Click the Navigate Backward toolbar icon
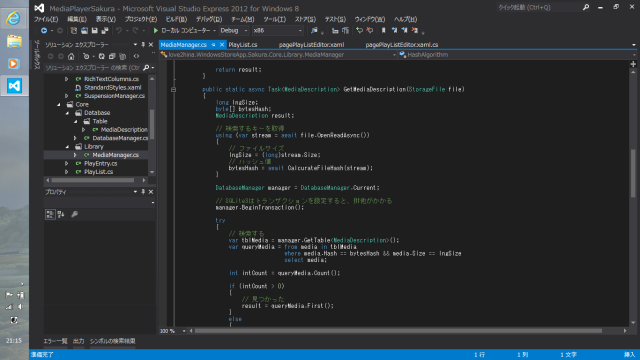 click(44, 31)
